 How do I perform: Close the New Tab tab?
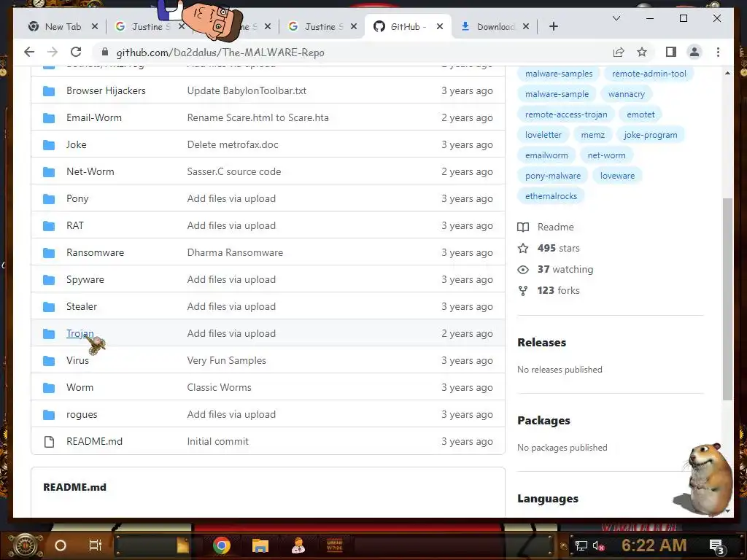[95, 27]
